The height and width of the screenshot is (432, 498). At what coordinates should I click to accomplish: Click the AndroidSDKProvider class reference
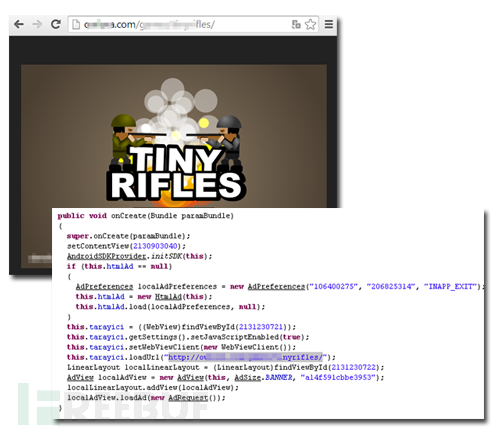click(107, 256)
